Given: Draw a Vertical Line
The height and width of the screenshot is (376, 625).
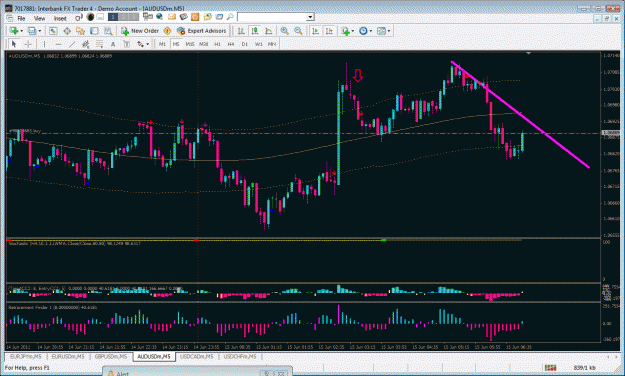Looking at the screenshot, I should pyautogui.click(x=44, y=44).
